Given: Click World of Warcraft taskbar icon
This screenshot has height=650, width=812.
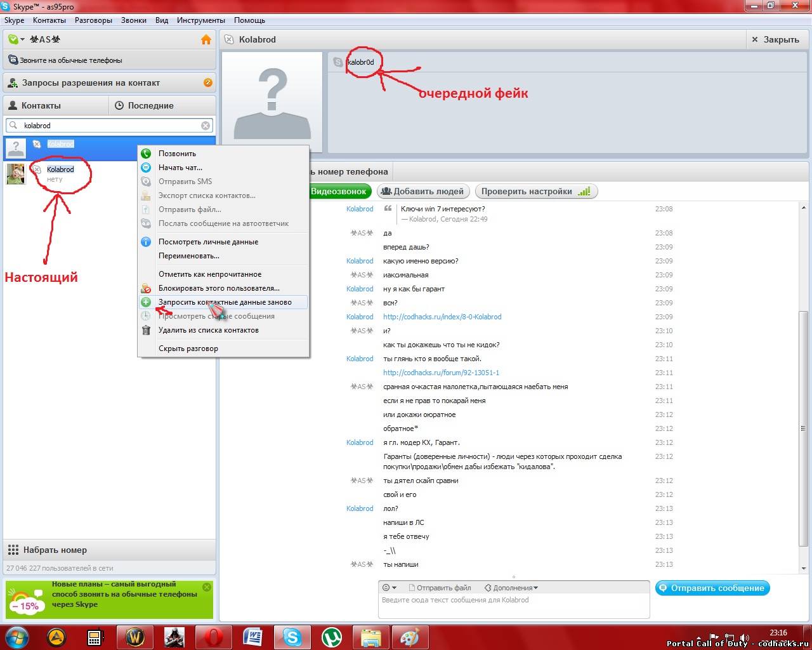Looking at the screenshot, I should click(x=134, y=637).
